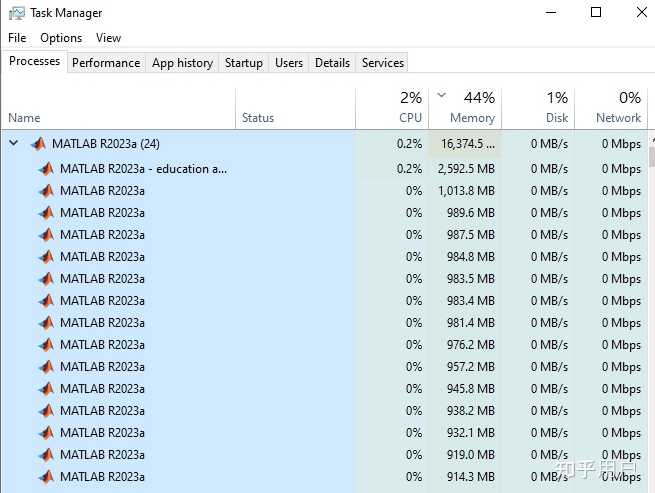Select the MATLAB R2023a - education process row
Image resolution: width=655 pixels, height=493 pixels.
pyautogui.click(x=324, y=169)
